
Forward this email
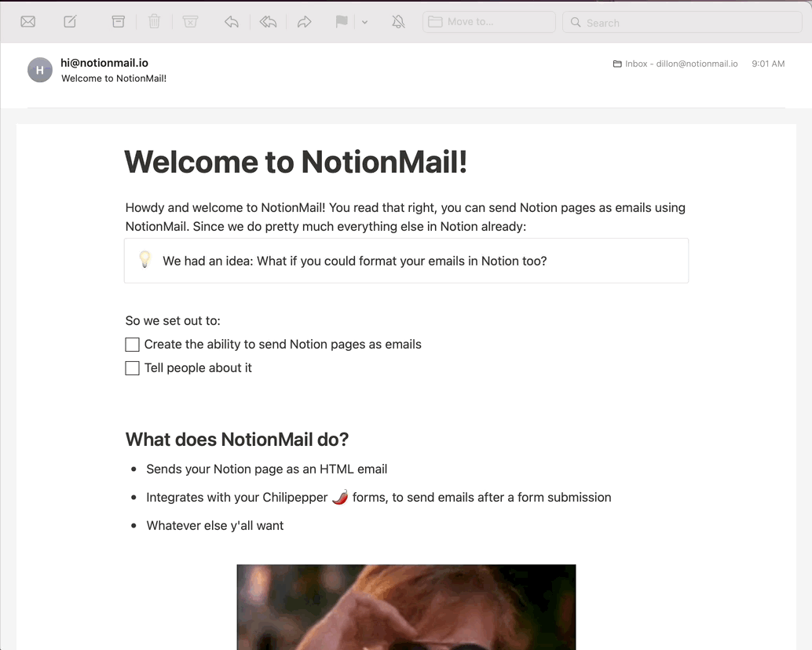(305, 22)
